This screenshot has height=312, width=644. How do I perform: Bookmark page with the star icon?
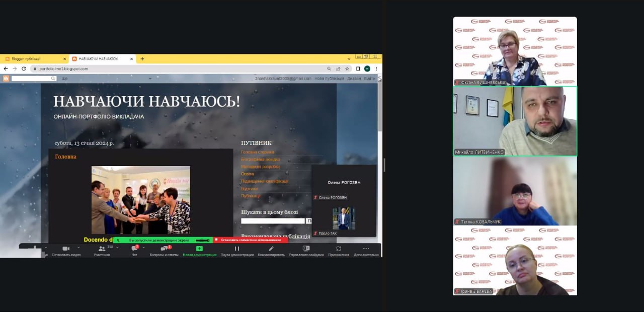[x=347, y=68]
